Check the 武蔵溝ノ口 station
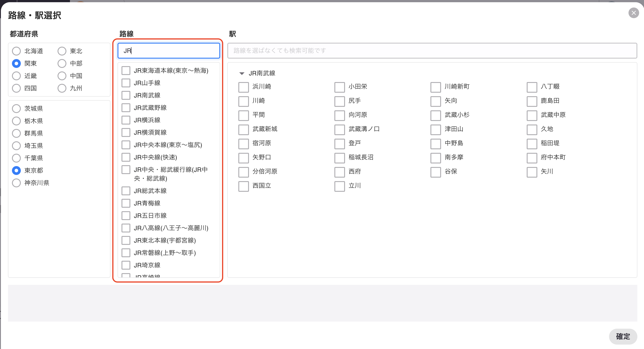Image resolution: width=644 pixels, height=349 pixels. pyautogui.click(x=339, y=130)
